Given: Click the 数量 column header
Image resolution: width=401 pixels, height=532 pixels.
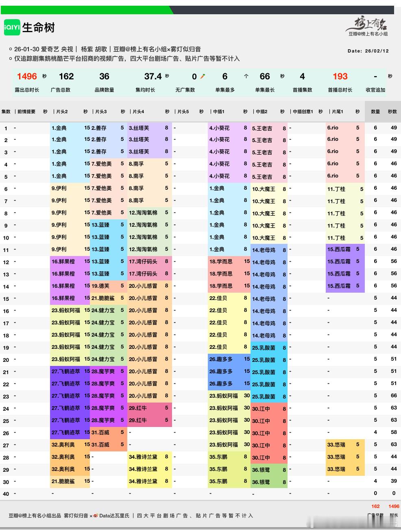Looking at the screenshot, I should click(x=375, y=112).
